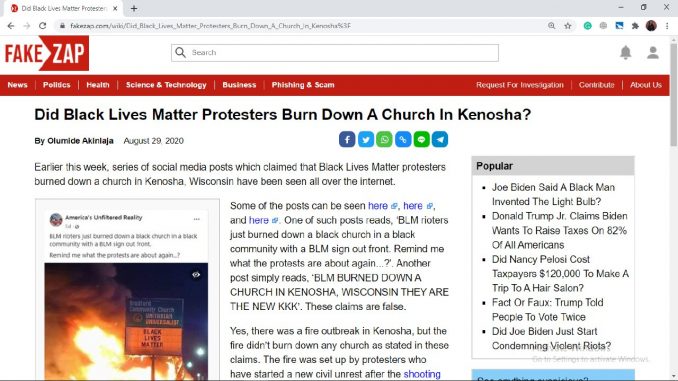Open three-dot menu on embedded Facebook post
The image size is (678, 381).
196,219
